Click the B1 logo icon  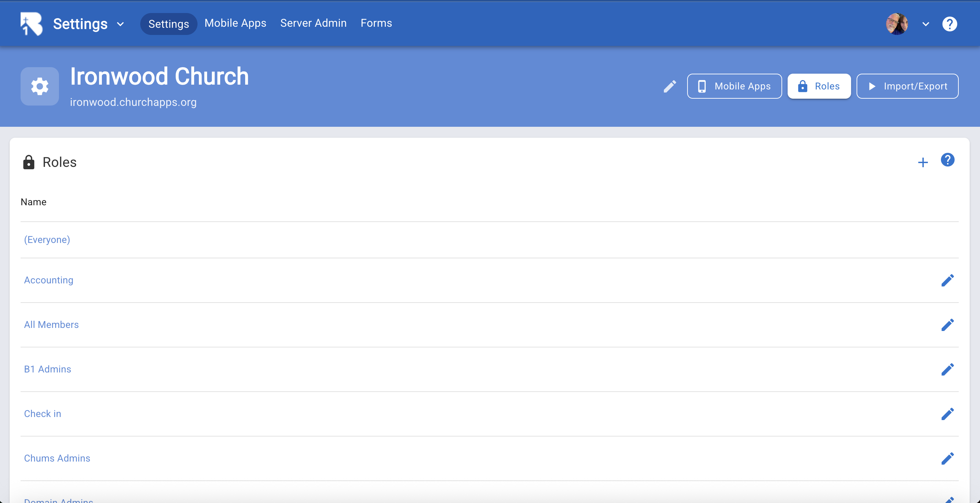pos(31,24)
